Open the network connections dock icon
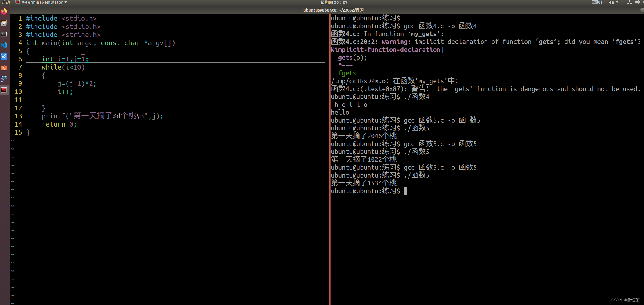This screenshot has width=644, height=305. click(x=4, y=79)
